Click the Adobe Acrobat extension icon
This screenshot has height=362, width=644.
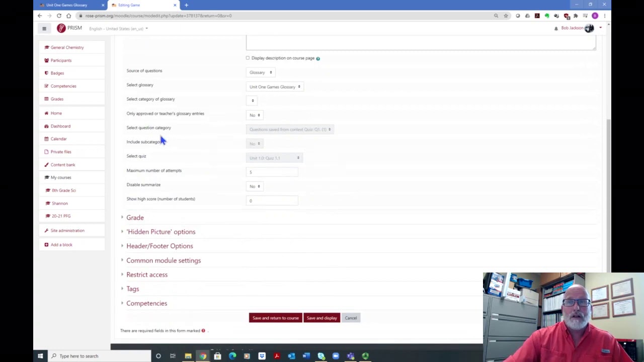point(537,16)
